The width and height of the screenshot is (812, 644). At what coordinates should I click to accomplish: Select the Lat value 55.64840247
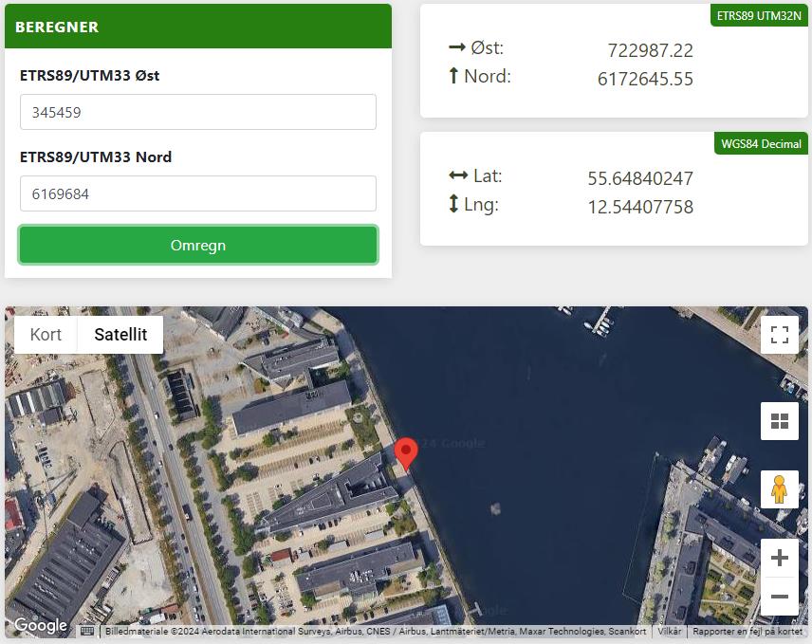coord(640,178)
